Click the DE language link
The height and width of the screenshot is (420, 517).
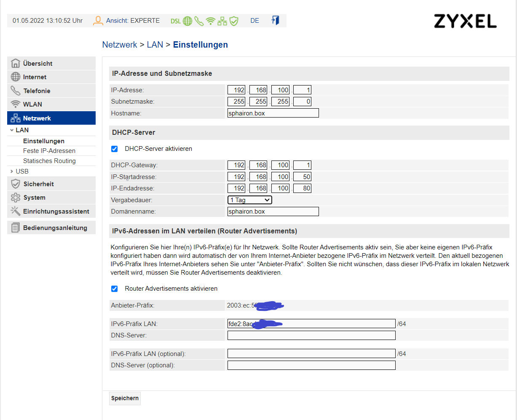tap(254, 20)
